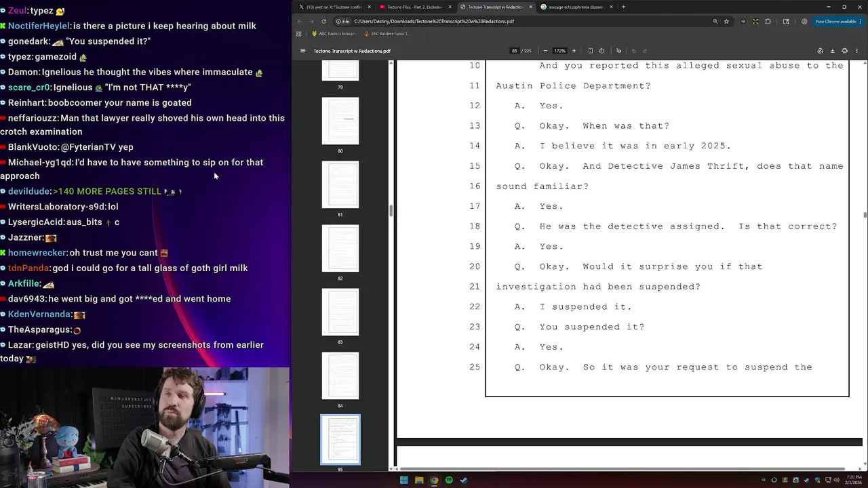Click the zoom level field showing 172%
Viewport: 868px width, 488px height.
(559, 51)
